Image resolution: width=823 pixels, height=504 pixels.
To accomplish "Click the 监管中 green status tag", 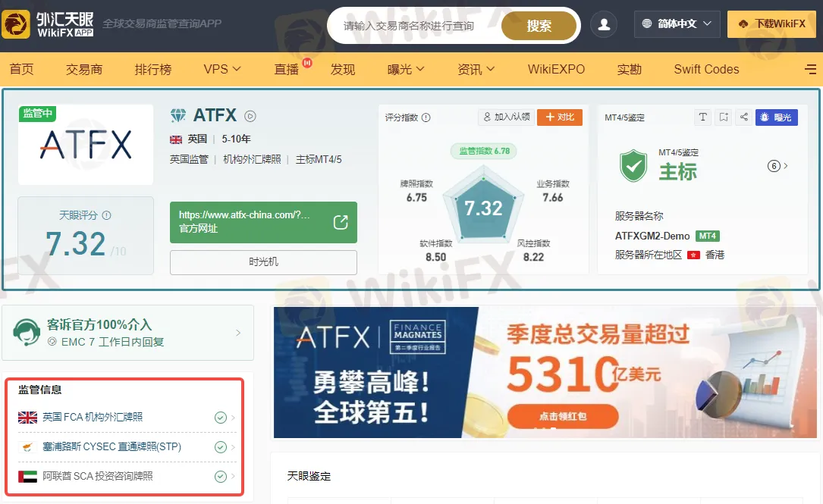I will pyautogui.click(x=37, y=113).
